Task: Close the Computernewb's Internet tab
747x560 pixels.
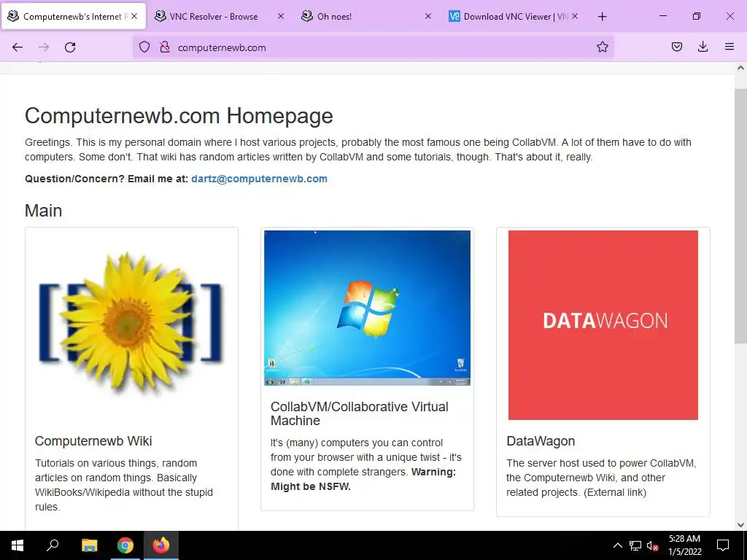Action: point(134,16)
